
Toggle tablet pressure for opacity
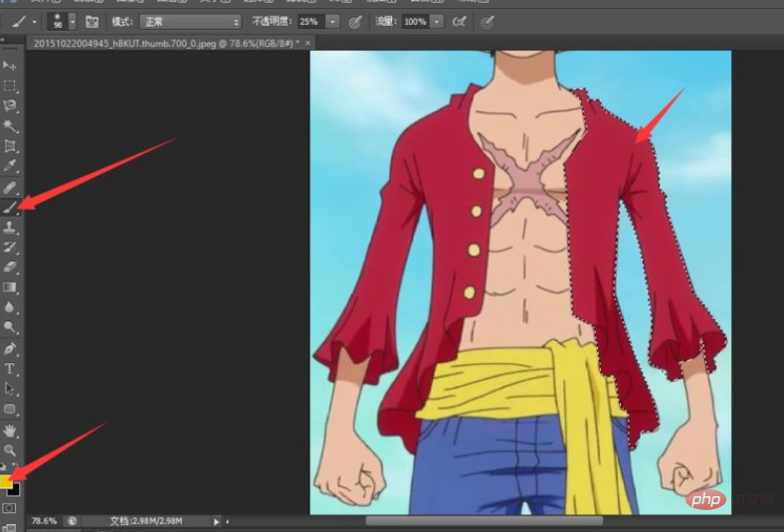point(355,22)
